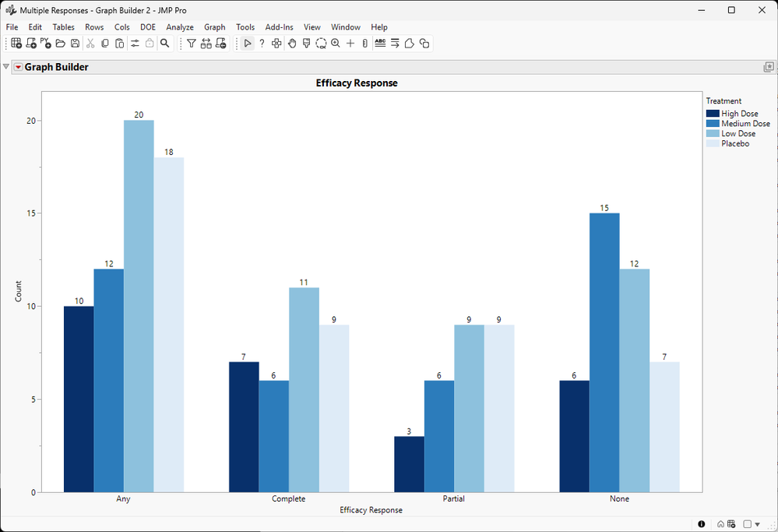778x532 pixels.
Task: Click the Open file folder icon
Action: click(61, 44)
